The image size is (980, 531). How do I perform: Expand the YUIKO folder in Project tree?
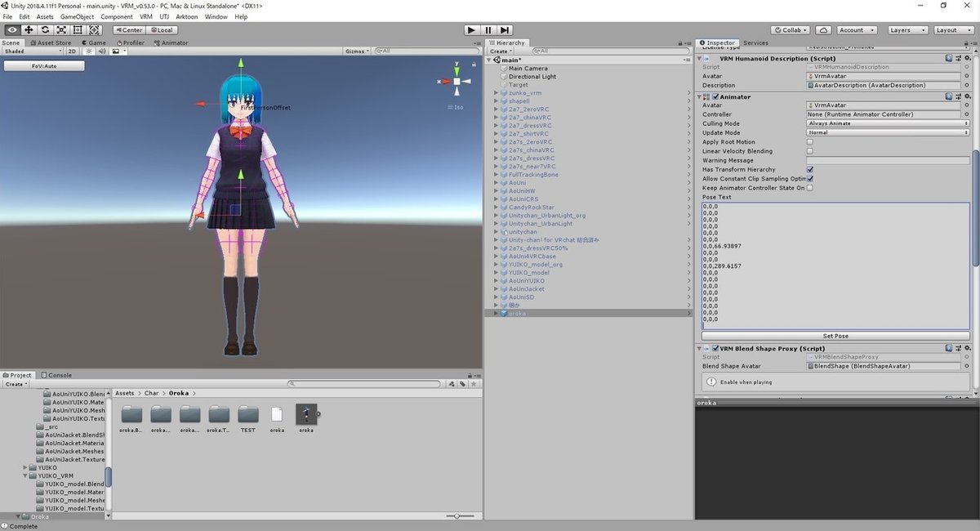(25, 467)
